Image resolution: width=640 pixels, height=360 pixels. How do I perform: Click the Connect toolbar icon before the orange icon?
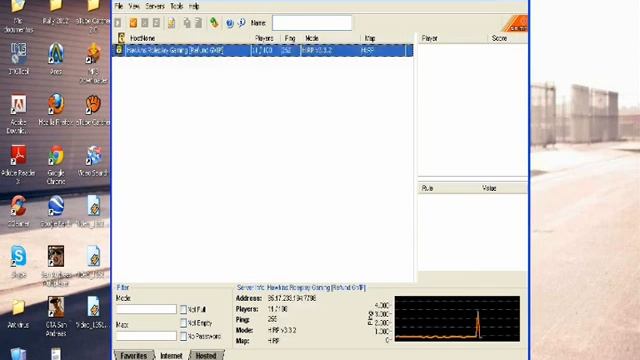pyautogui.click(x=118, y=23)
